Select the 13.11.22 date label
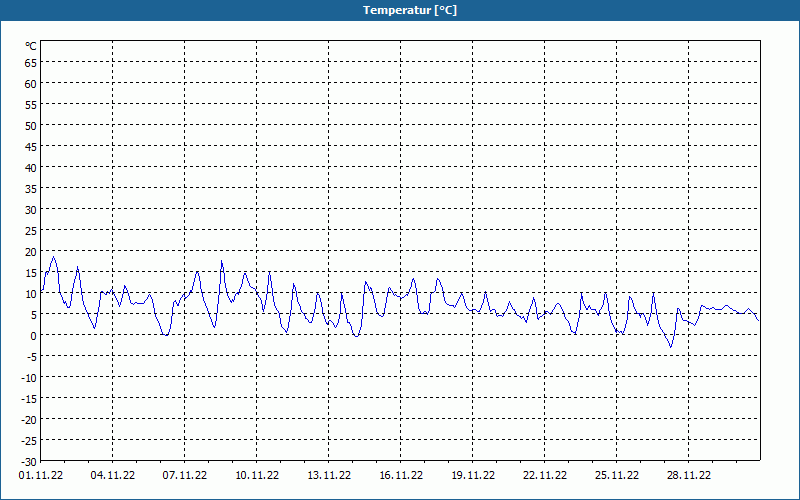 click(x=329, y=476)
